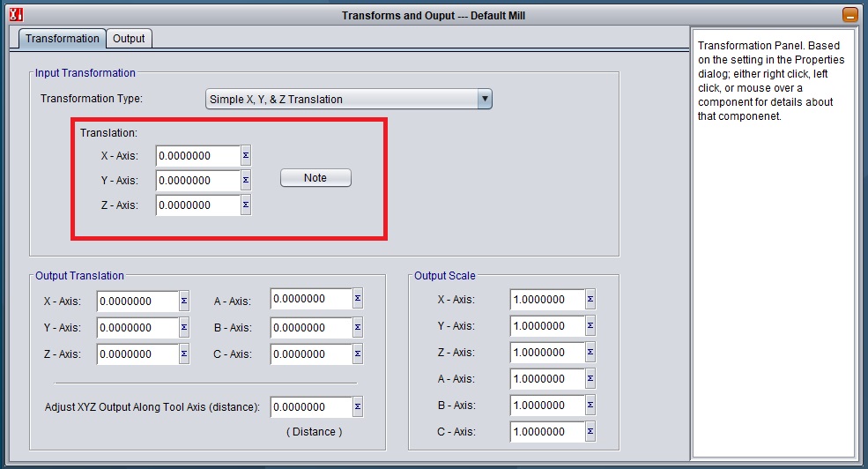Click the Adjust XYZ Output distance field

(311, 407)
